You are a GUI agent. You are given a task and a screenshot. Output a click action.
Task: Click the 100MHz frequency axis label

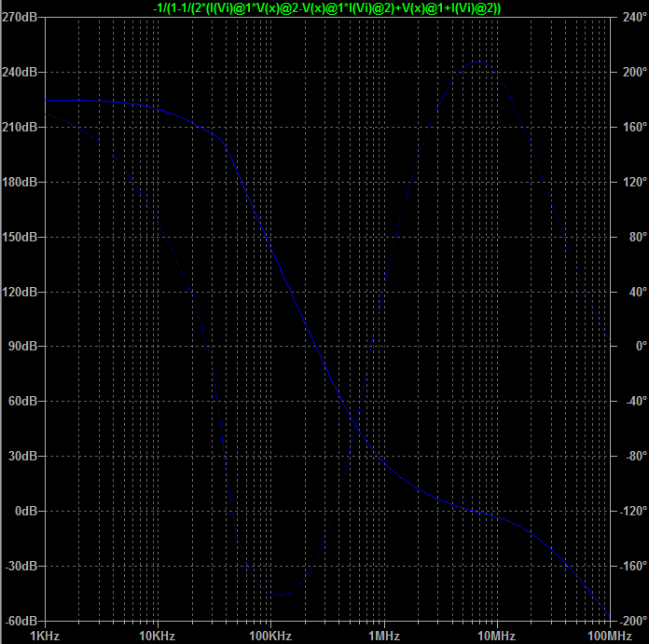tap(610, 636)
